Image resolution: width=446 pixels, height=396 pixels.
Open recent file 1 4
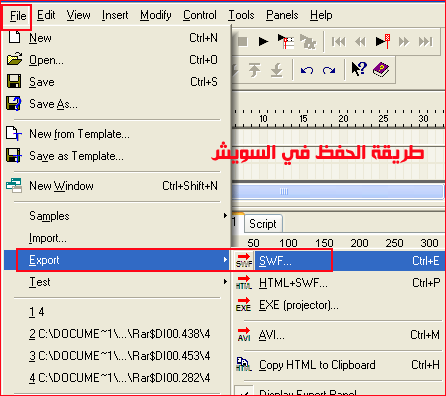(x=117, y=312)
